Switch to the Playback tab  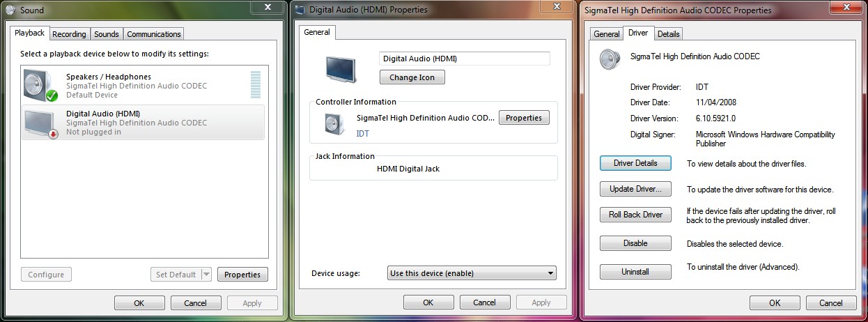pos(30,33)
